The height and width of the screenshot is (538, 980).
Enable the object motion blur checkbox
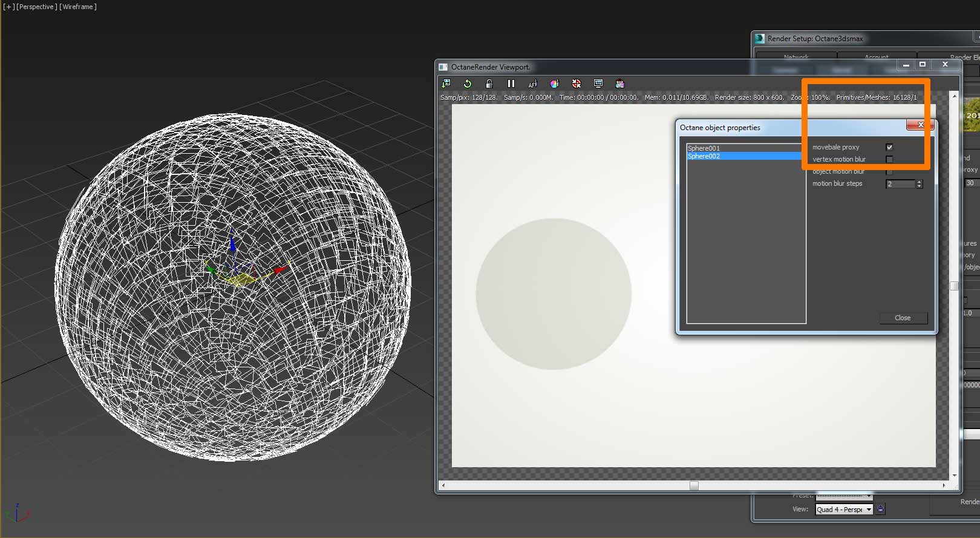point(889,171)
